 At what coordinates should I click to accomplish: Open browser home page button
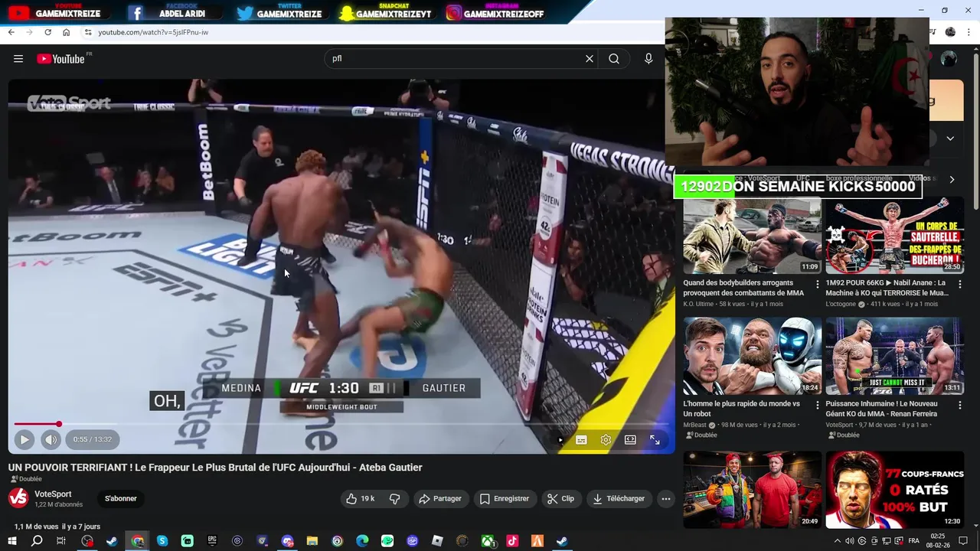coord(66,32)
